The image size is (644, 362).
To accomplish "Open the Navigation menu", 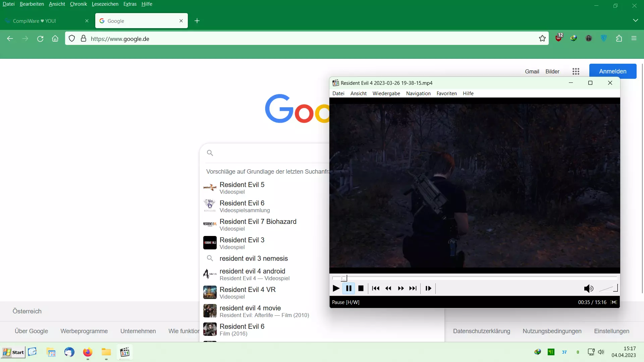I will [x=418, y=94].
